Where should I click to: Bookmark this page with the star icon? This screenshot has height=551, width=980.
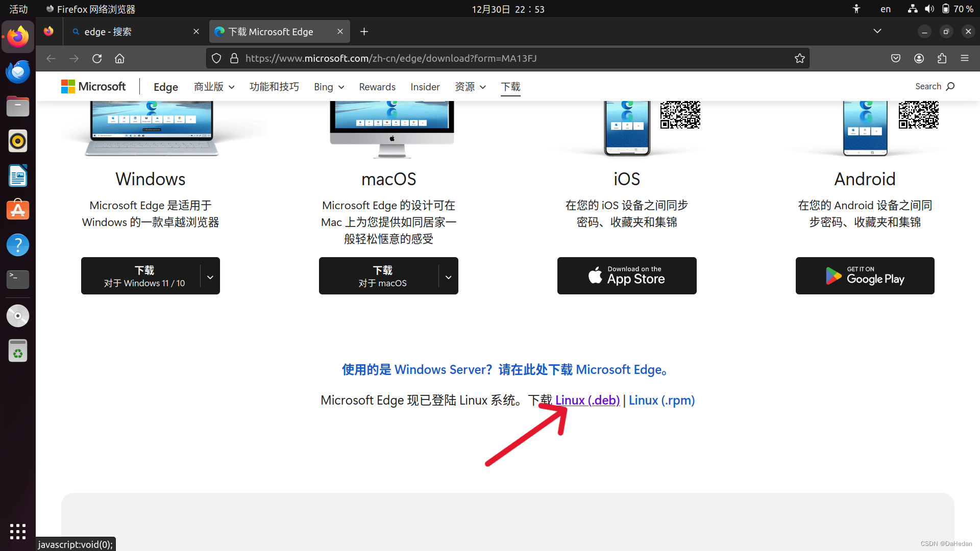[799, 59]
